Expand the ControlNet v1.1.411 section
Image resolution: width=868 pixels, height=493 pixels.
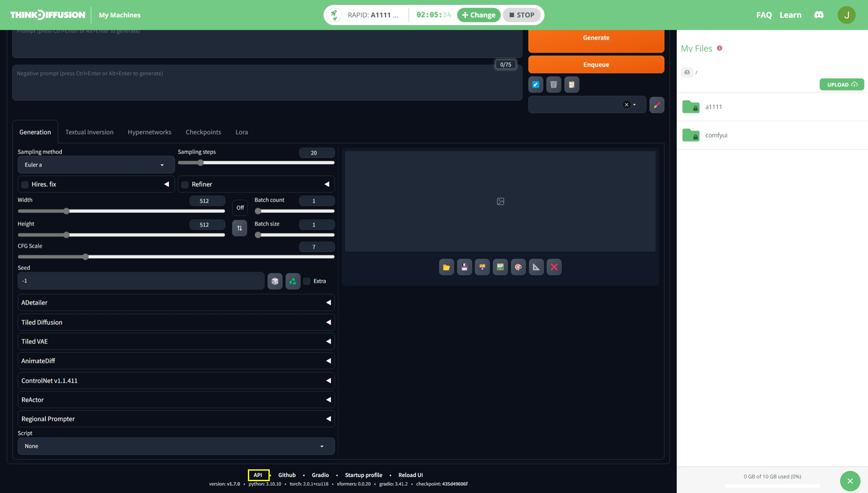click(x=176, y=380)
